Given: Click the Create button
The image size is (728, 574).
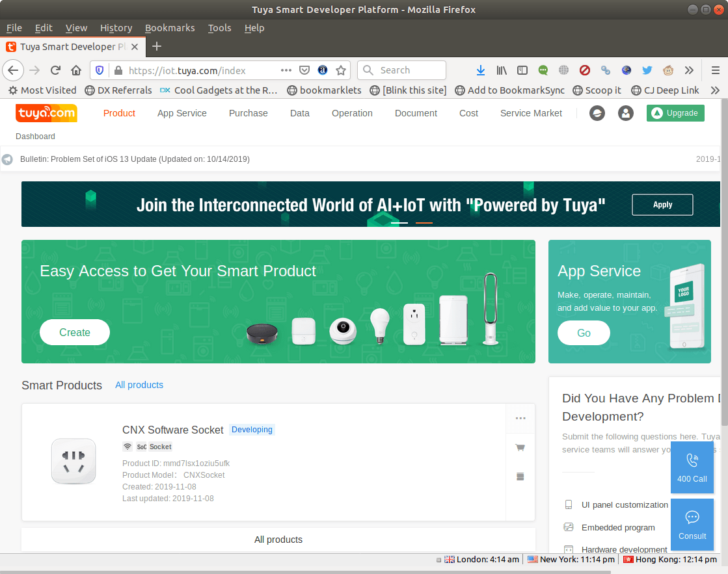Looking at the screenshot, I should 75,332.
